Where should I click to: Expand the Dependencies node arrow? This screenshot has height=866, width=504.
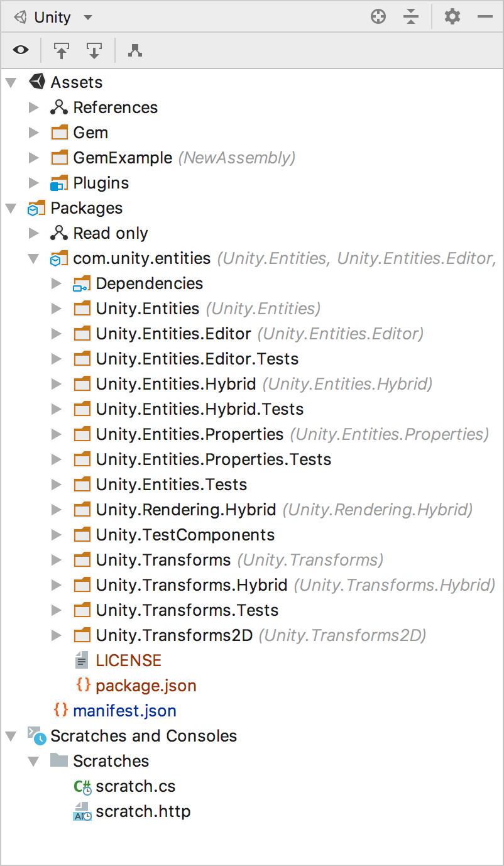[57, 283]
